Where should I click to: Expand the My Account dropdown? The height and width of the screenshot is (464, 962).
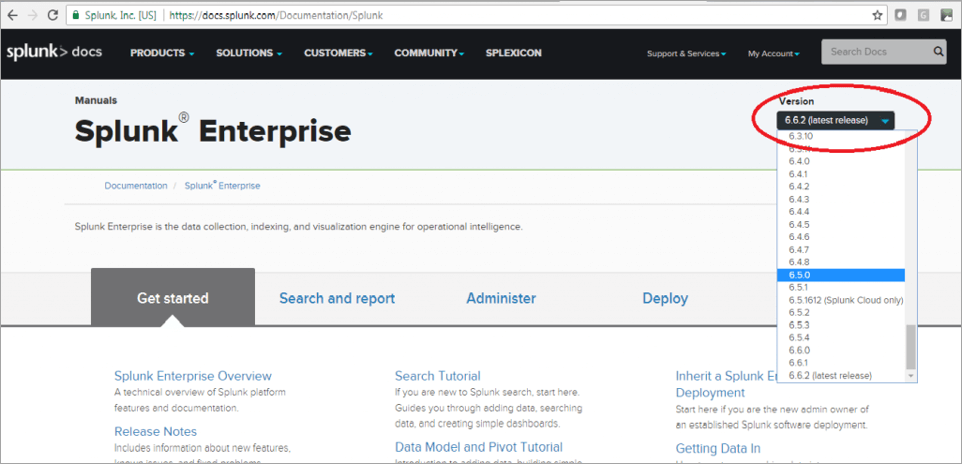[x=774, y=54]
